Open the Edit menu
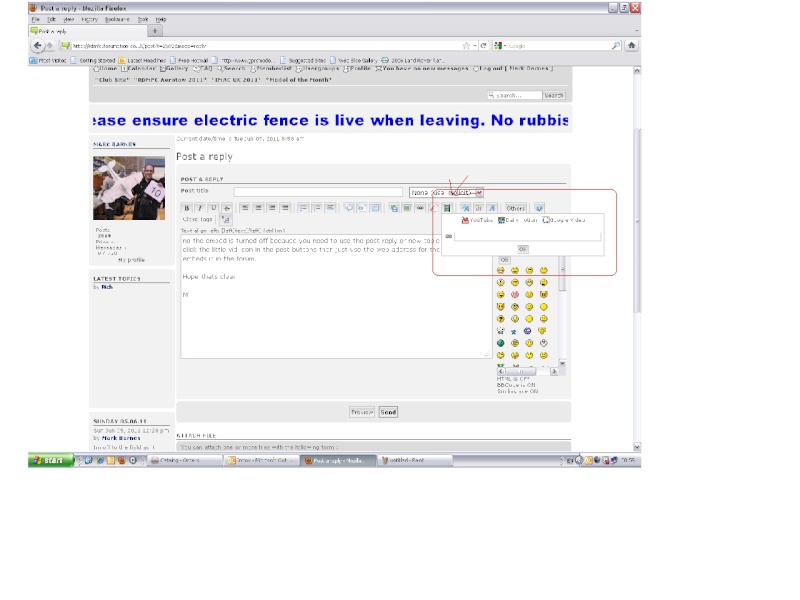 click(x=52, y=19)
